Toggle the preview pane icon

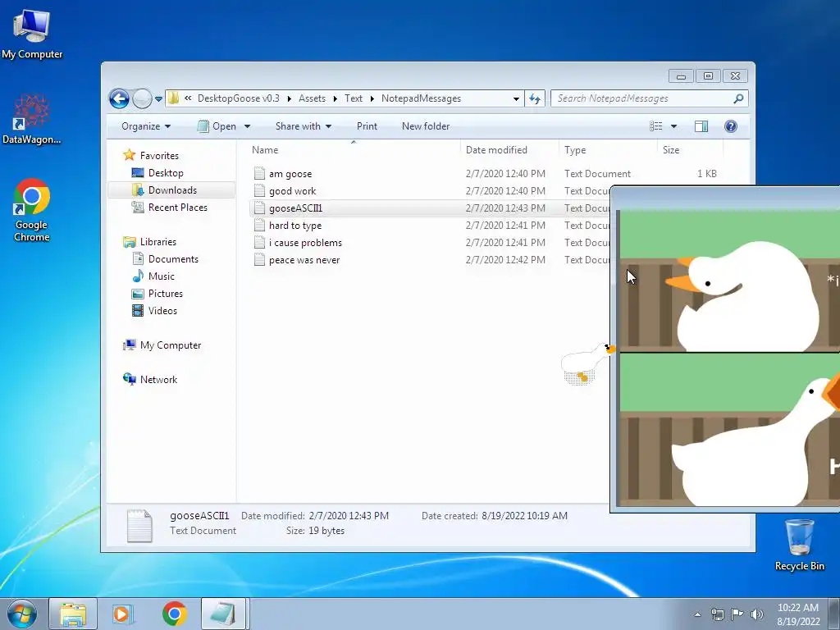[701, 126]
